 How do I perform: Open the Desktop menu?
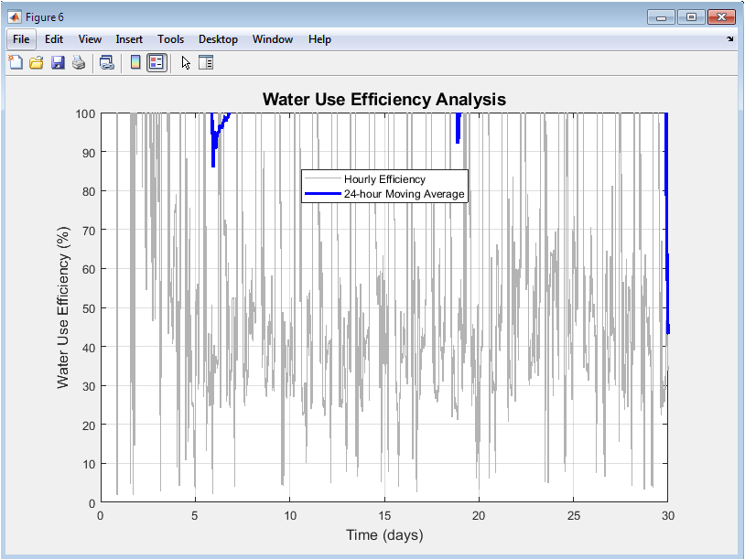(x=218, y=39)
